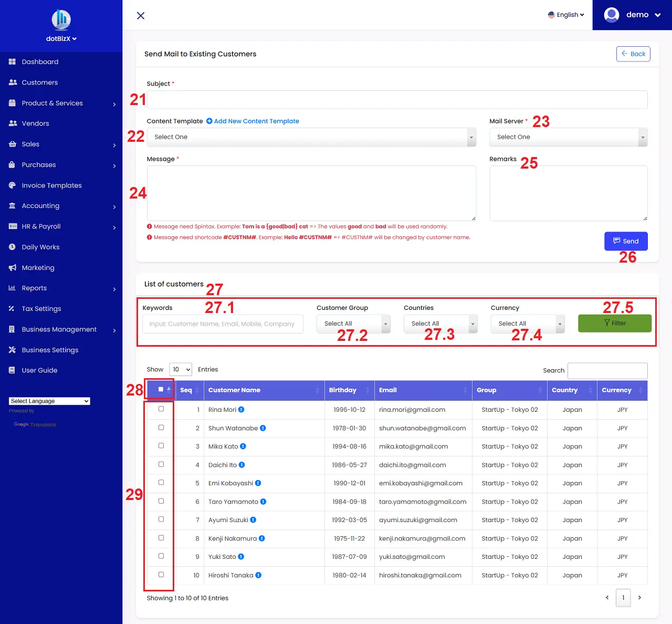This screenshot has height=624, width=672.
Task: Click the green Filter button
Action: [x=614, y=324]
